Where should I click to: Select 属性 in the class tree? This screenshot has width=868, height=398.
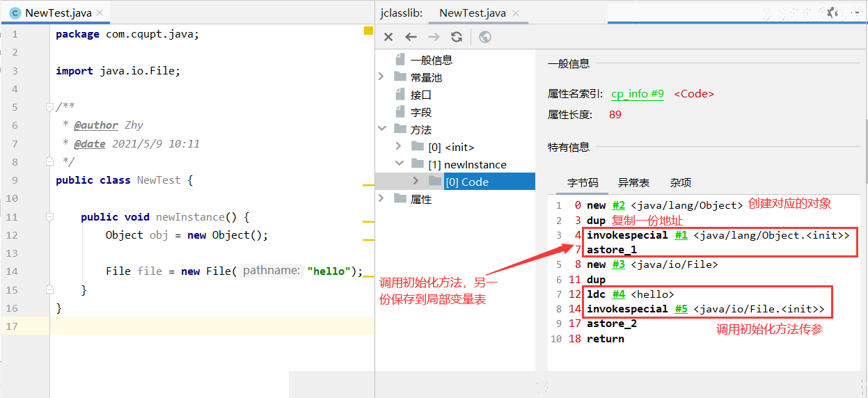pos(421,199)
